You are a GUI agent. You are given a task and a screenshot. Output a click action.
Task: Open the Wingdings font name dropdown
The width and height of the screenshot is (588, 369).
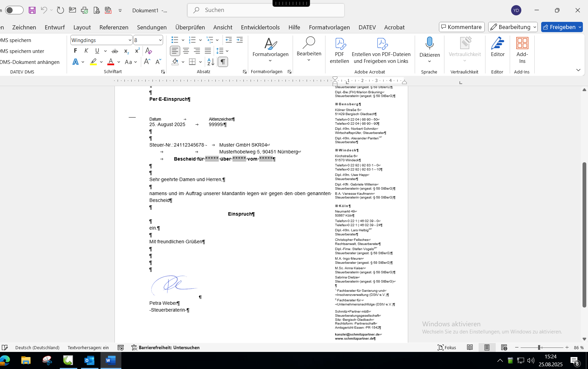click(130, 40)
